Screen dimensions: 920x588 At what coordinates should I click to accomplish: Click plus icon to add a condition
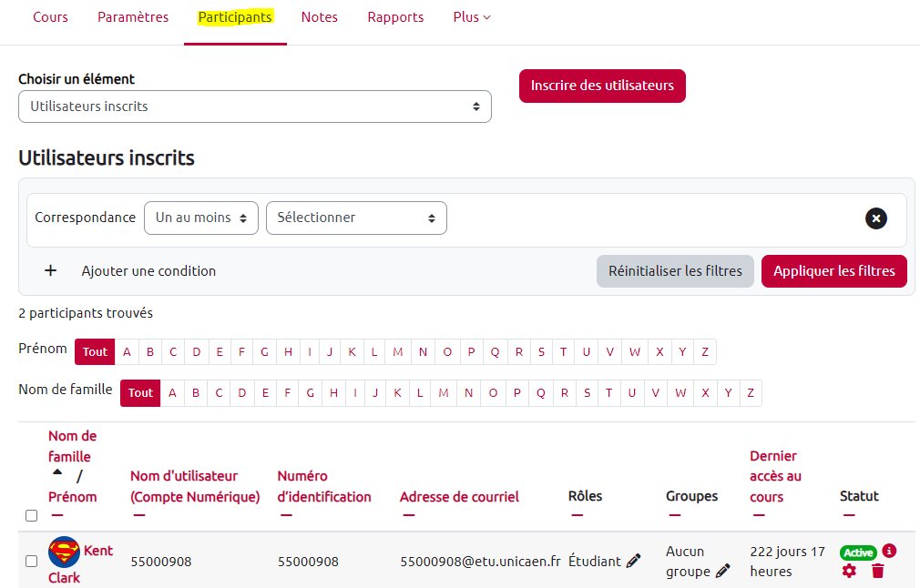[x=51, y=270]
